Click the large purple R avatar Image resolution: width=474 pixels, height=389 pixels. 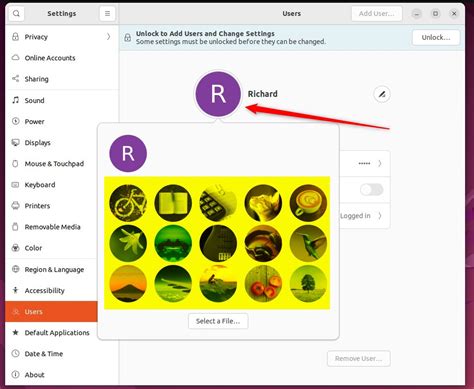tap(218, 94)
